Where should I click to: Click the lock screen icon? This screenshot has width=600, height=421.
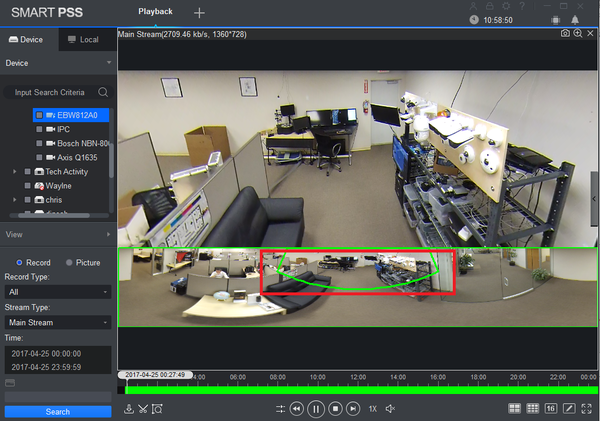[489, 6]
